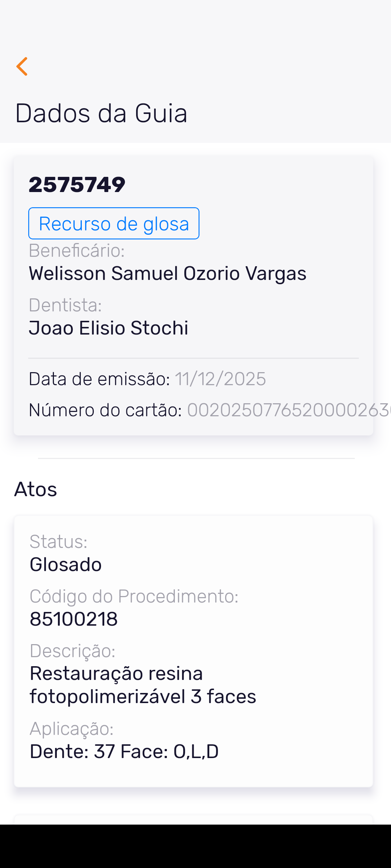Tap the Atos section heading
Viewport: 391px width, 868px height.
tap(36, 489)
